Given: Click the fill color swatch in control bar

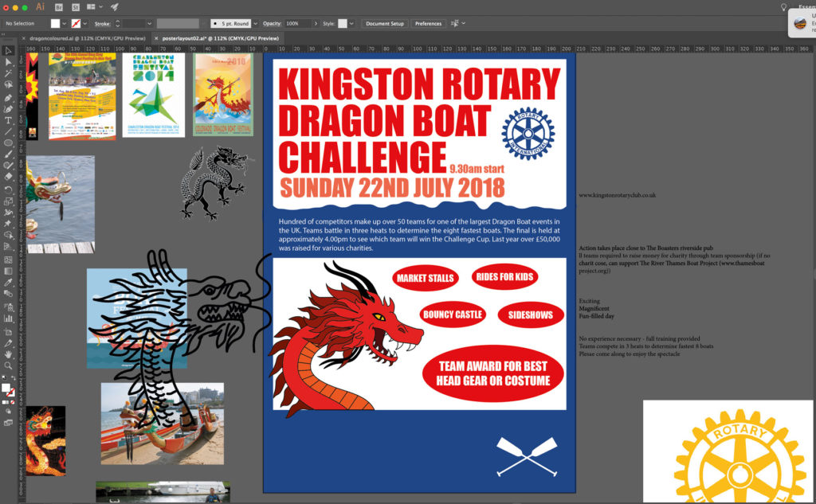Looking at the screenshot, I should (55, 23).
